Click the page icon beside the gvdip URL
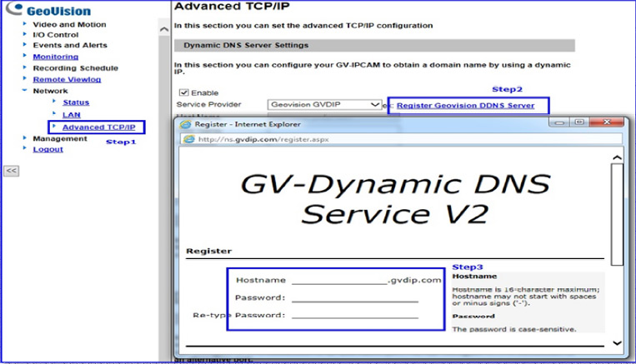This screenshot has height=364, width=636. point(189,139)
